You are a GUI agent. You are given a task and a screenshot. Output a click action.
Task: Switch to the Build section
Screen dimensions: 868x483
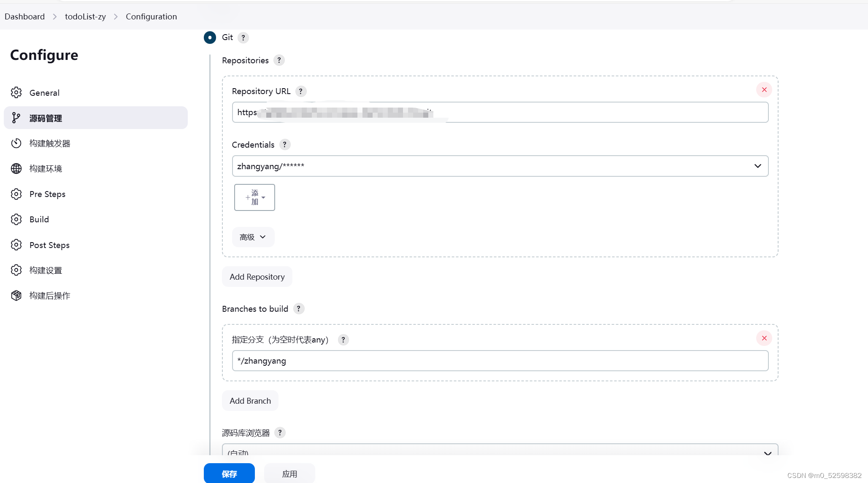(39, 219)
